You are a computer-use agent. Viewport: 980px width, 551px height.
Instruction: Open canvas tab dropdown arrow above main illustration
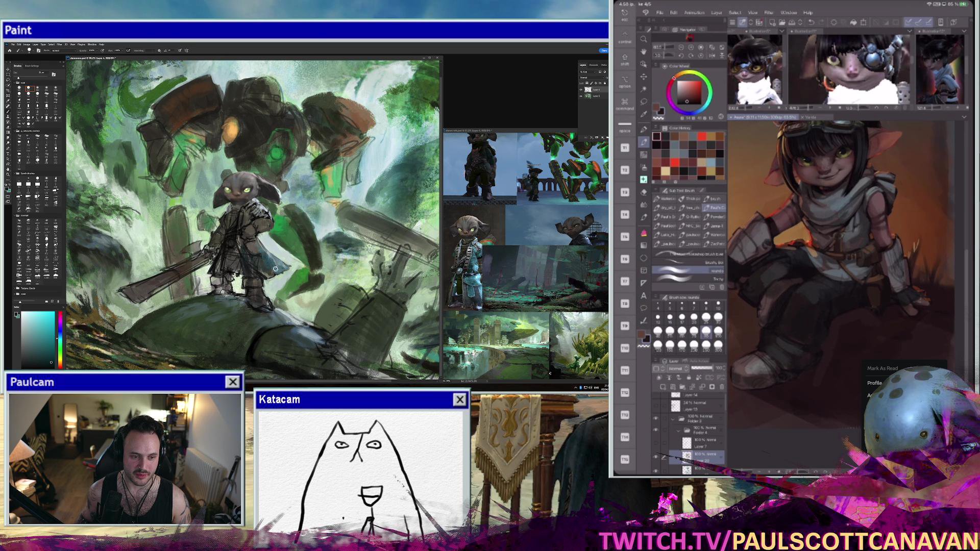(964, 117)
